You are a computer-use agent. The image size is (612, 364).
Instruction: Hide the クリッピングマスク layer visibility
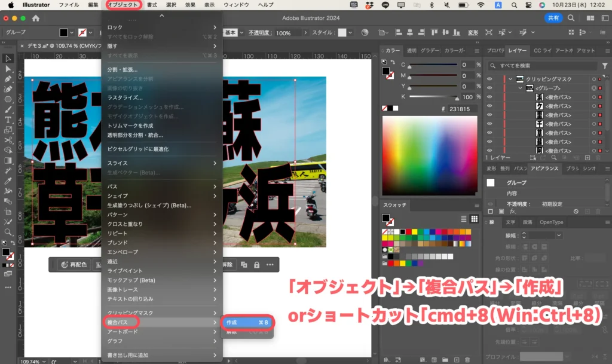(x=490, y=79)
